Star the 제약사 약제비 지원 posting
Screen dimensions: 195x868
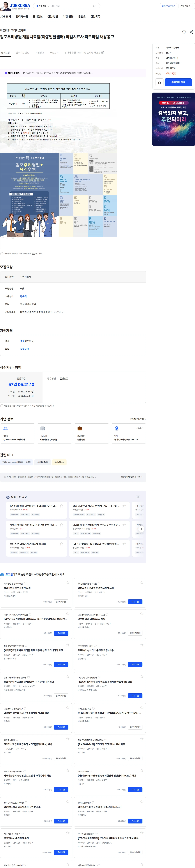click(61, 525)
